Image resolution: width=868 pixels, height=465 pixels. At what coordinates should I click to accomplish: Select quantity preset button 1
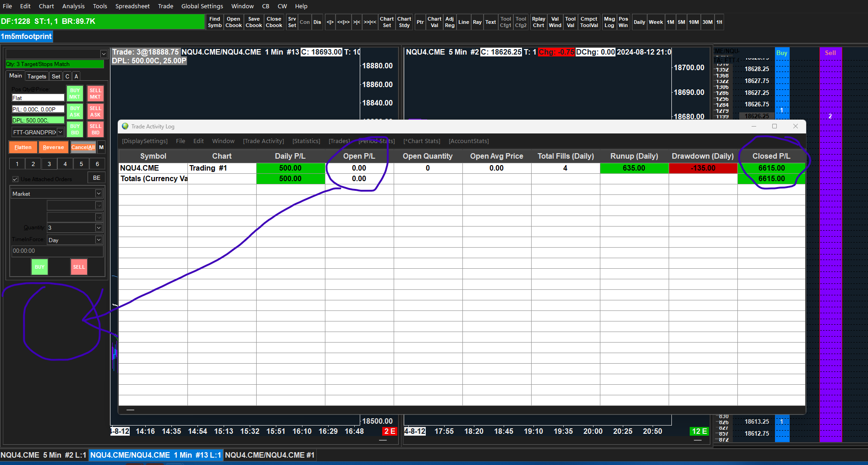(x=17, y=164)
